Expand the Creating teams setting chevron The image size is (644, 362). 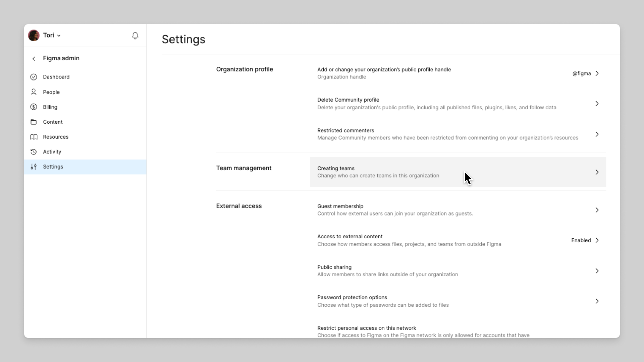point(597,172)
